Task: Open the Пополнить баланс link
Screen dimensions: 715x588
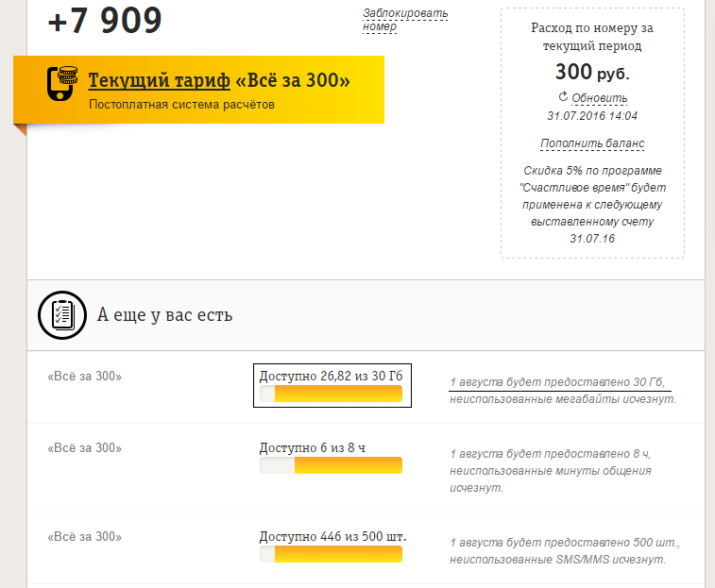Action: point(592,143)
